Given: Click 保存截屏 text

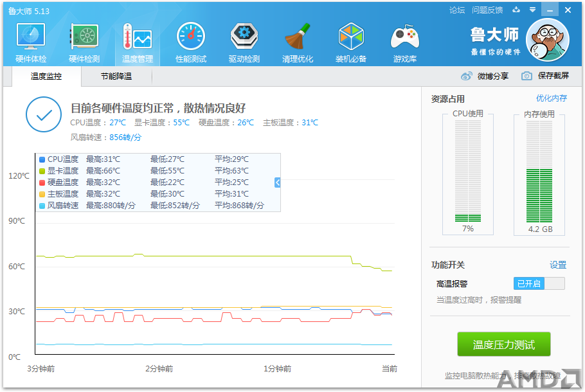Looking at the screenshot, I should [x=553, y=76].
